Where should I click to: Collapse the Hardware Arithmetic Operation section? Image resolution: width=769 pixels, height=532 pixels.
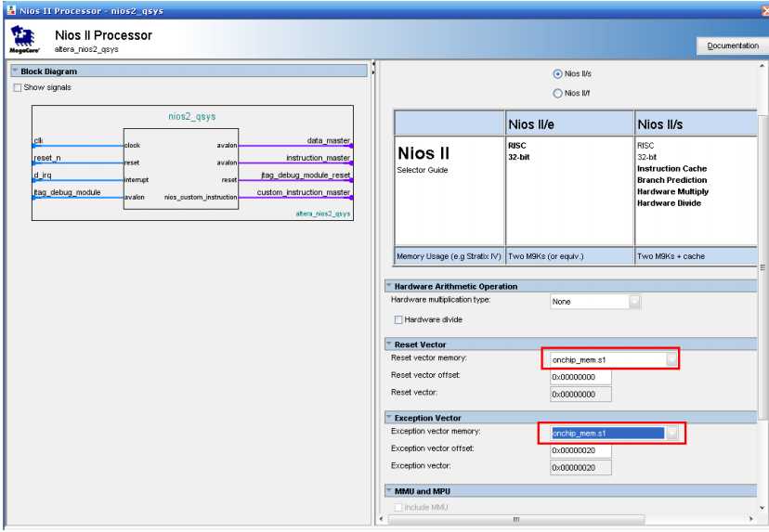coord(389,286)
